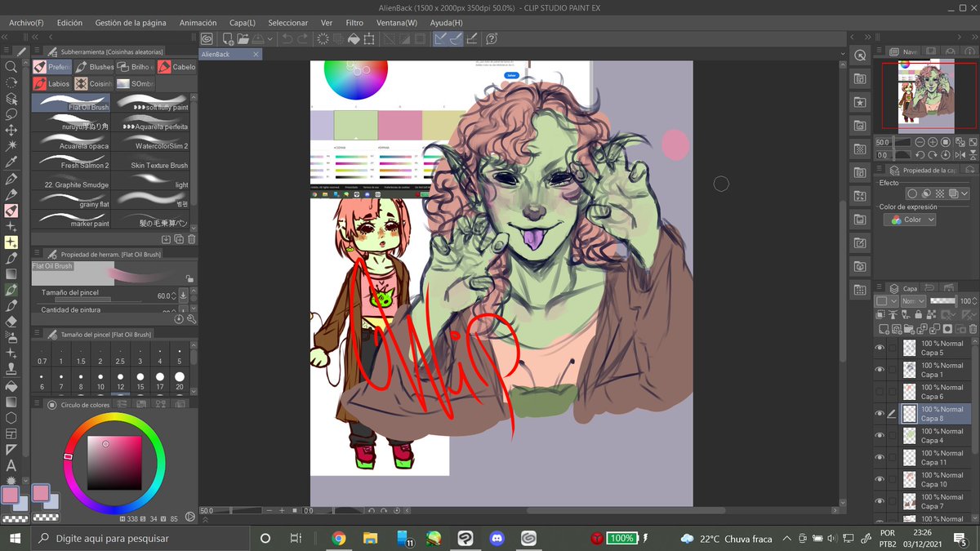
Task: Open the Clip Studio launcher icon
Action: 207,38
